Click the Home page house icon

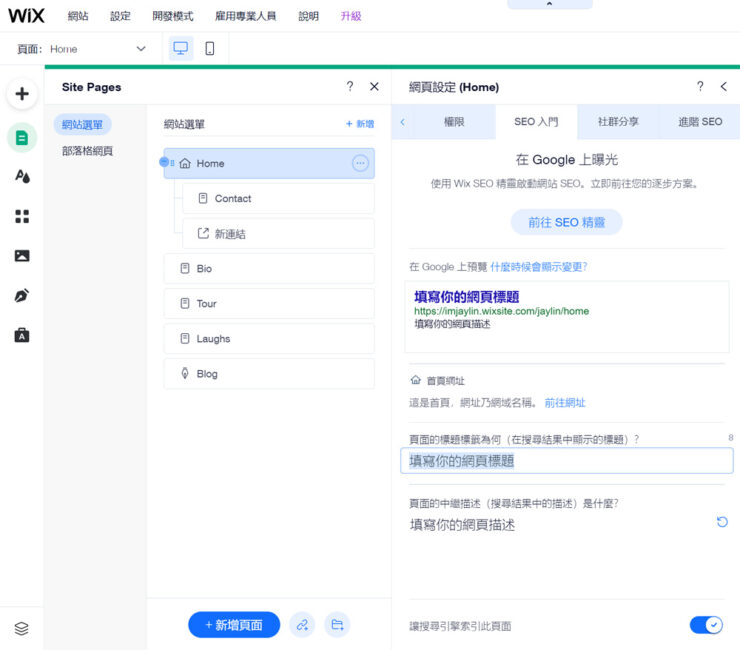point(185,163)
